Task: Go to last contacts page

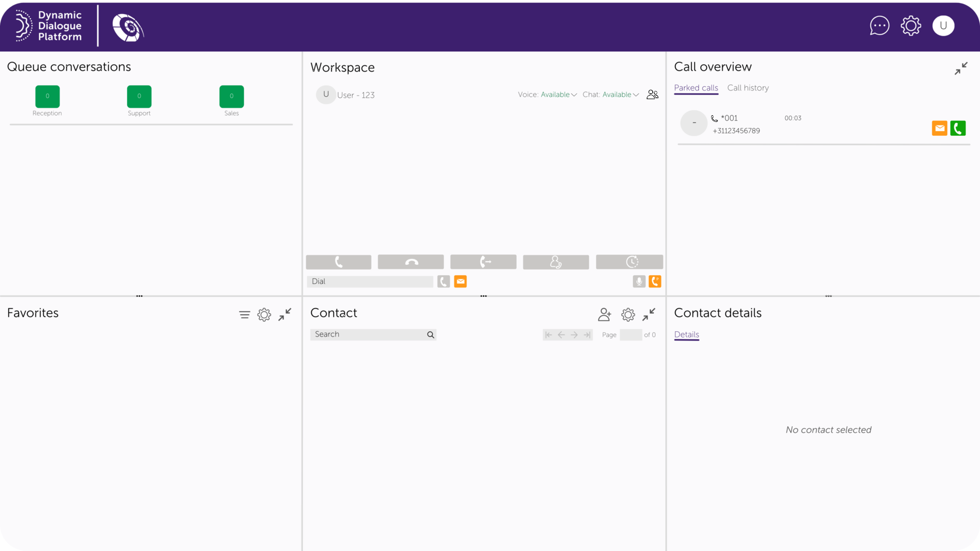Action: 587,335
